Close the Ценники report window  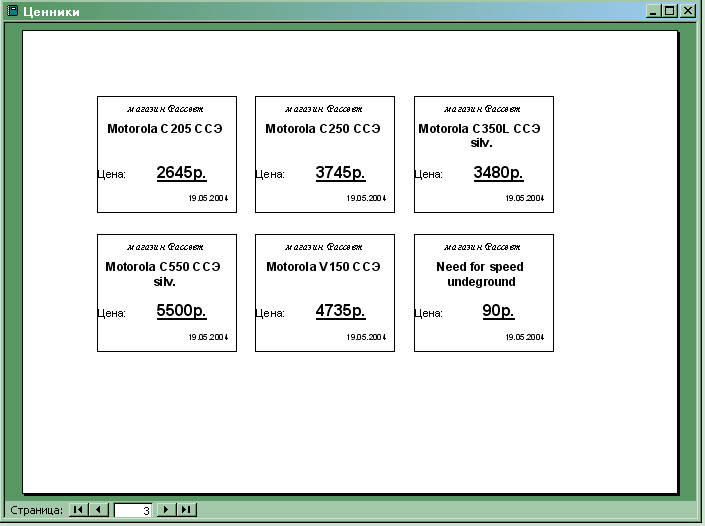688,11
